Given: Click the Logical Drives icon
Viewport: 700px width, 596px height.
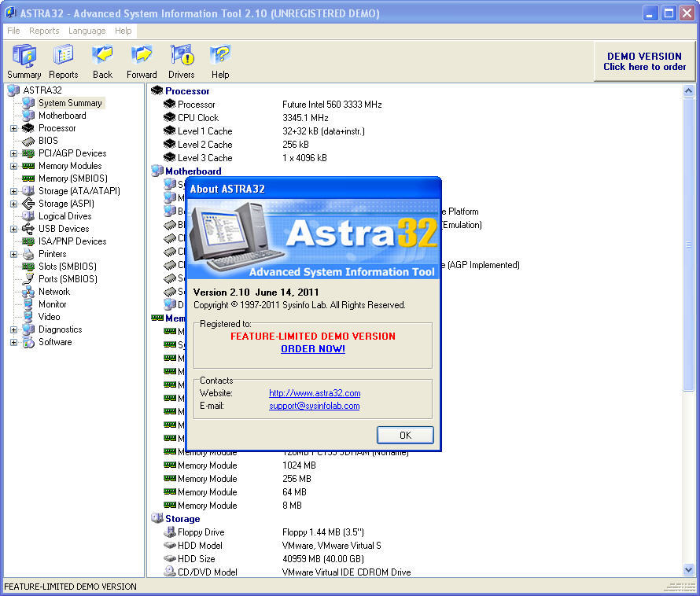Looking at the screenshot, I should (28, 216).
